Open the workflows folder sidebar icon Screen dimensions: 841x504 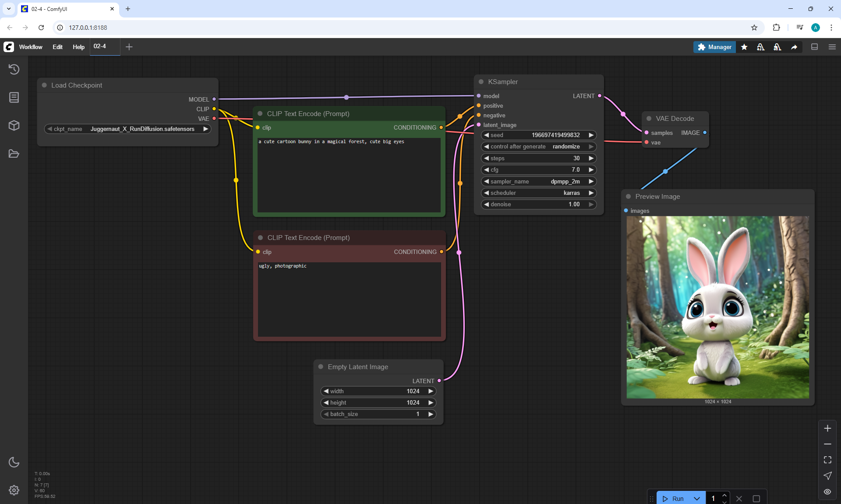point(14,154)
